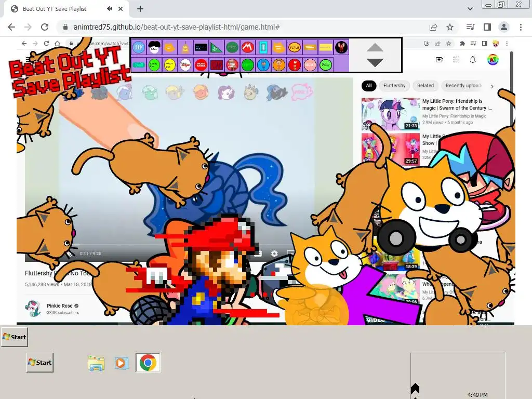Click the 4:49 PM taskbar clock
Screen dimensions: 532x399
(477, 395)
